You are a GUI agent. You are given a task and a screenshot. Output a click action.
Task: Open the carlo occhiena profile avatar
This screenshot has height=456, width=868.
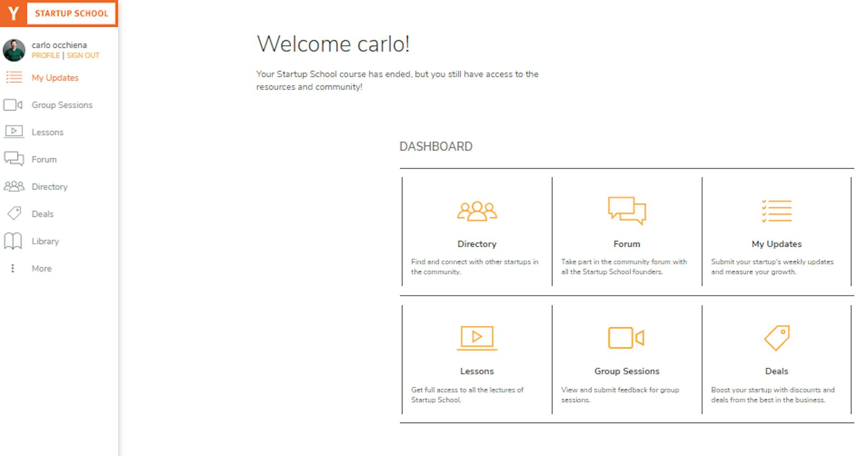[14, 50]
